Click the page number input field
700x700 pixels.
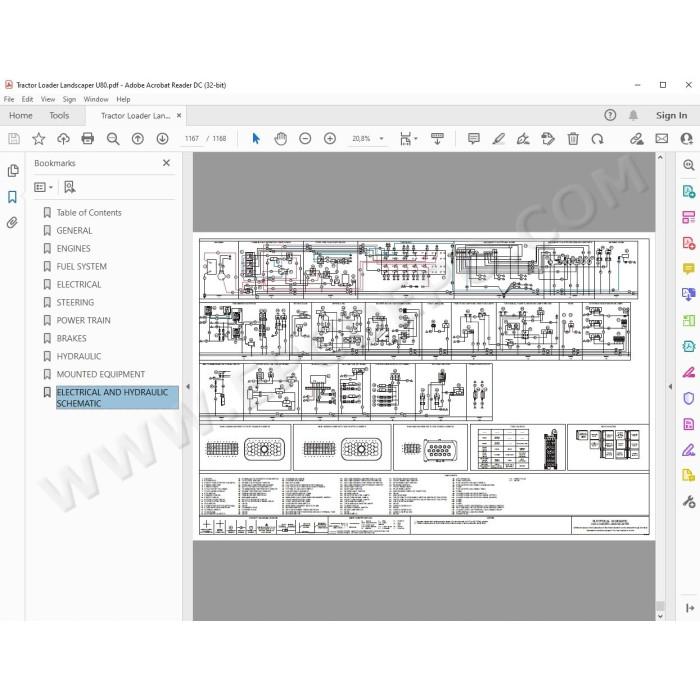(x=192, y=139)
